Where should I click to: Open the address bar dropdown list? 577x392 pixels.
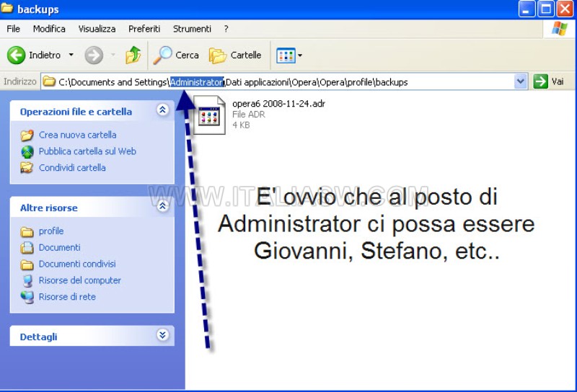coord(521,81)
